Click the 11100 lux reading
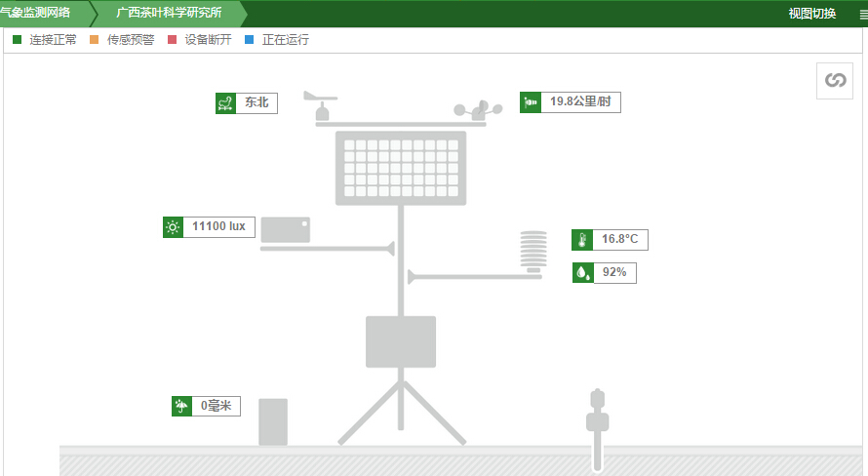868x476 pixels. tap(218, 227)
